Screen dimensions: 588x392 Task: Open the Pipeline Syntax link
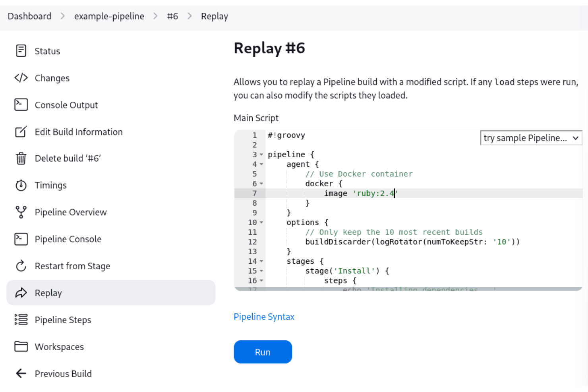pyautogui.click(x=264, y=317)
